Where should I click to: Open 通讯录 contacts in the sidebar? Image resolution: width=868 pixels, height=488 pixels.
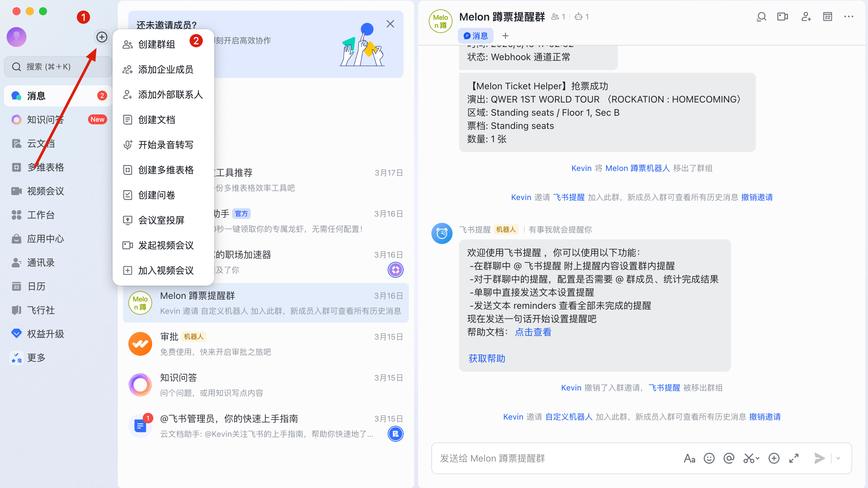58,263
